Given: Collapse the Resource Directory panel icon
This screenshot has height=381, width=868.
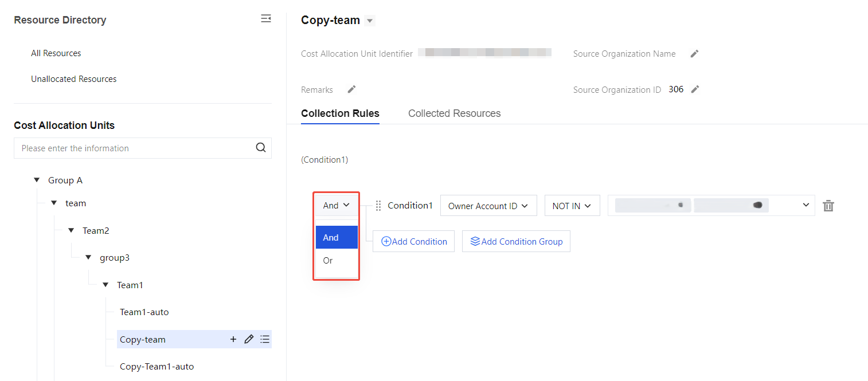Looking at the screenshot, I should point(266,19).
